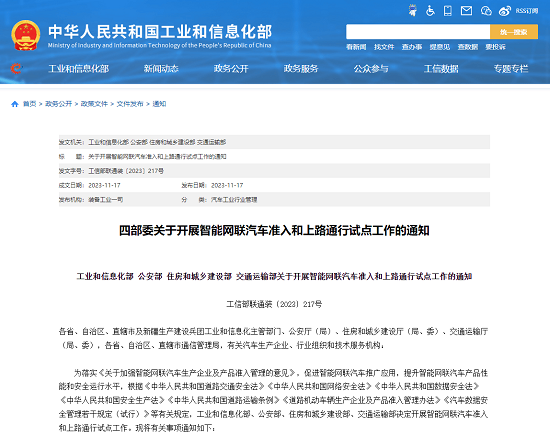Click the national emblem logo
This screenshot has width=550, height=435.
pos(26,35)
